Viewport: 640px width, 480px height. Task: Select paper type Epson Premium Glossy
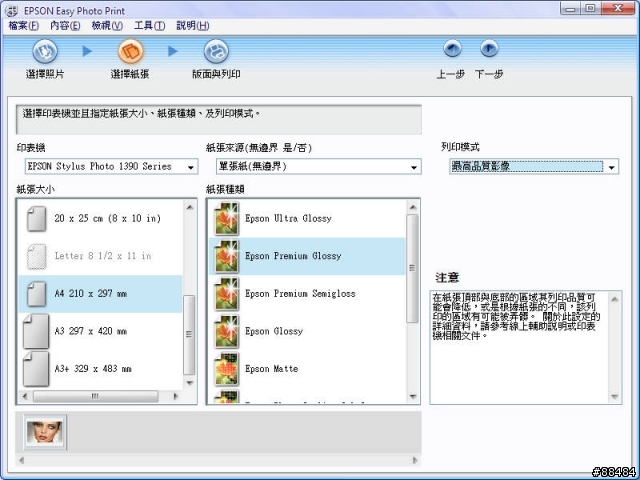307,256
